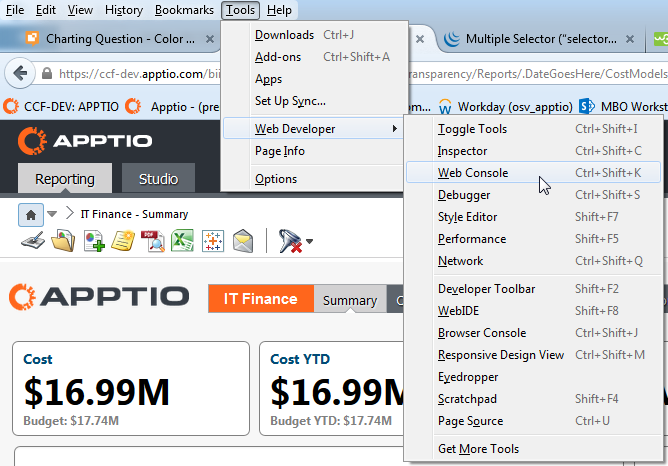
Task: Click the Cost $16.99M card
Action: (x=131, y=388)
